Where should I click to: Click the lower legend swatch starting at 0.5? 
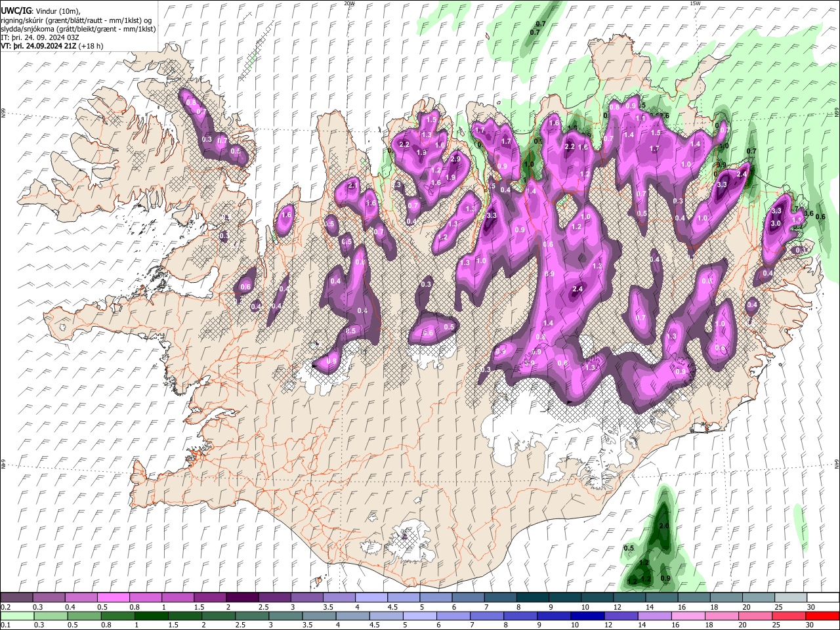pos(84,616)
